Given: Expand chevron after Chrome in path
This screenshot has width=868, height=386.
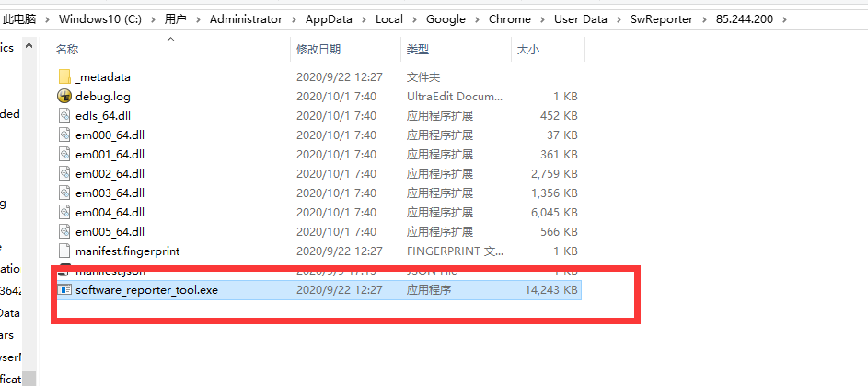Looking at the screenshot, I should [542, 19].
